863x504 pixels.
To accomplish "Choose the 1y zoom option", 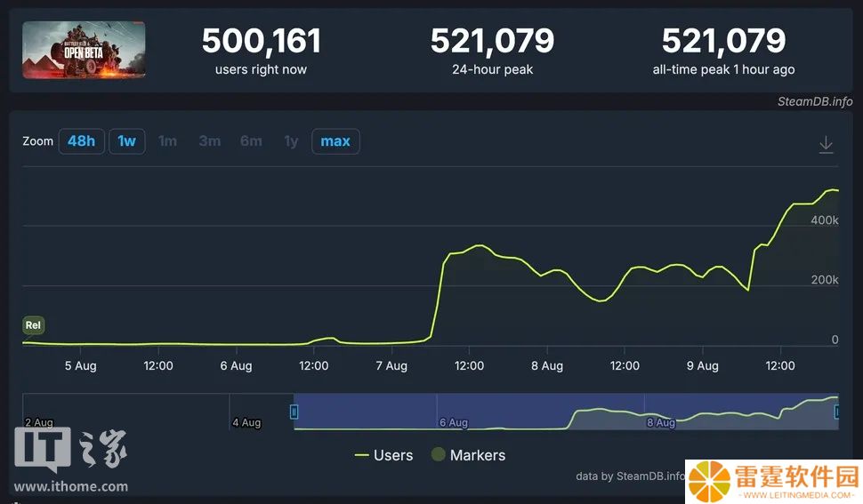I will pos(291,141).
